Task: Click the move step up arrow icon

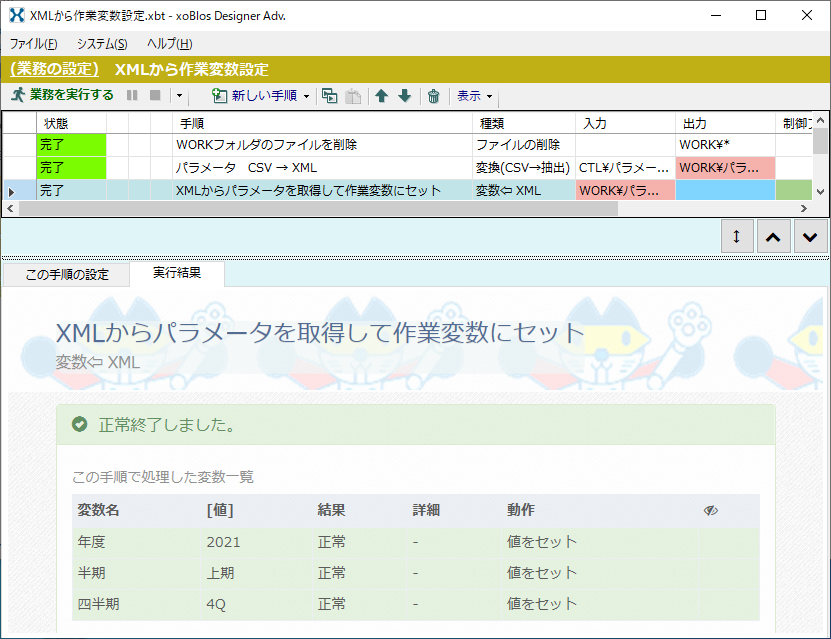Action: (382, 96)
